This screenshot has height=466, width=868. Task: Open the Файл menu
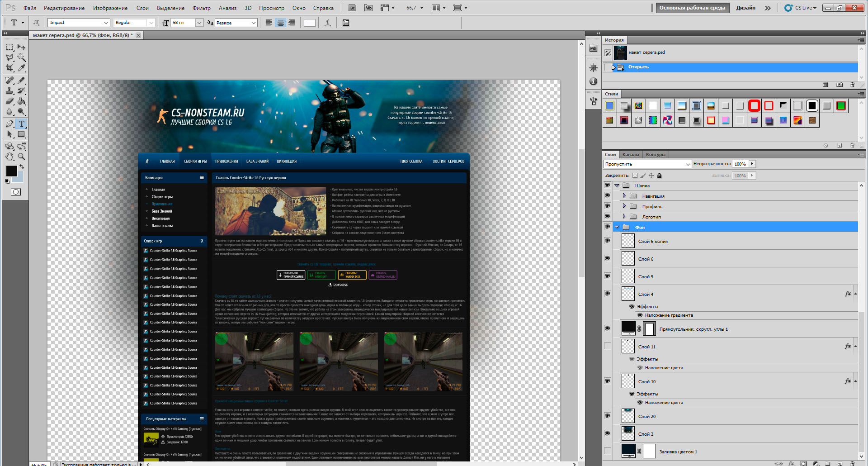30,8
